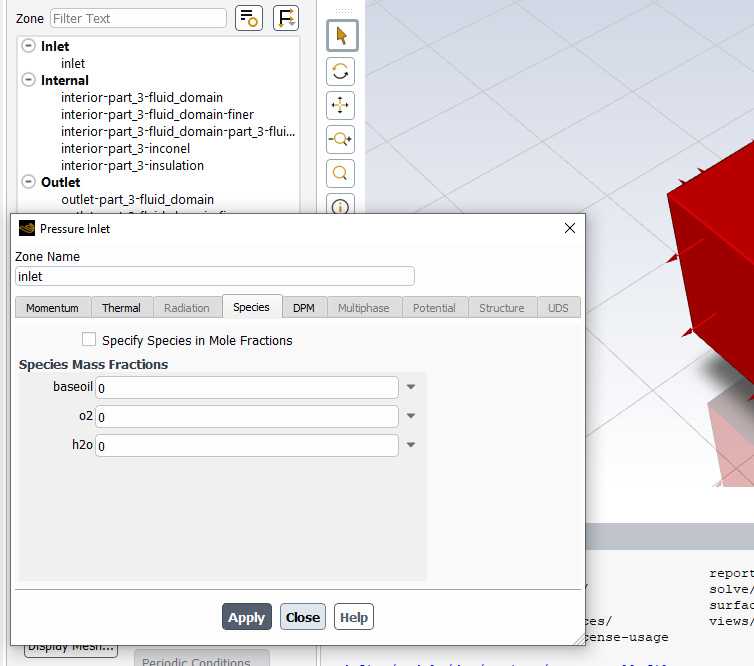Open Help for Pressure Inlet dialog

353,617
